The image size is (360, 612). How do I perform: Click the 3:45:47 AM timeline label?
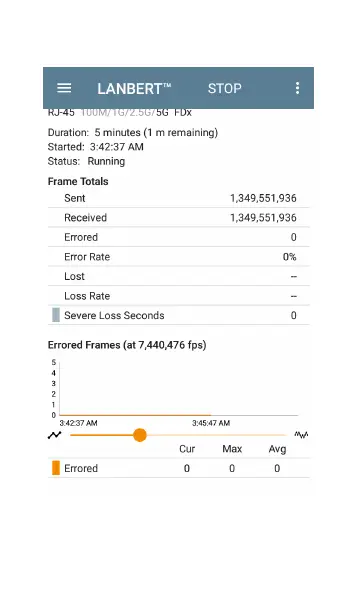[x=211, y=423]
